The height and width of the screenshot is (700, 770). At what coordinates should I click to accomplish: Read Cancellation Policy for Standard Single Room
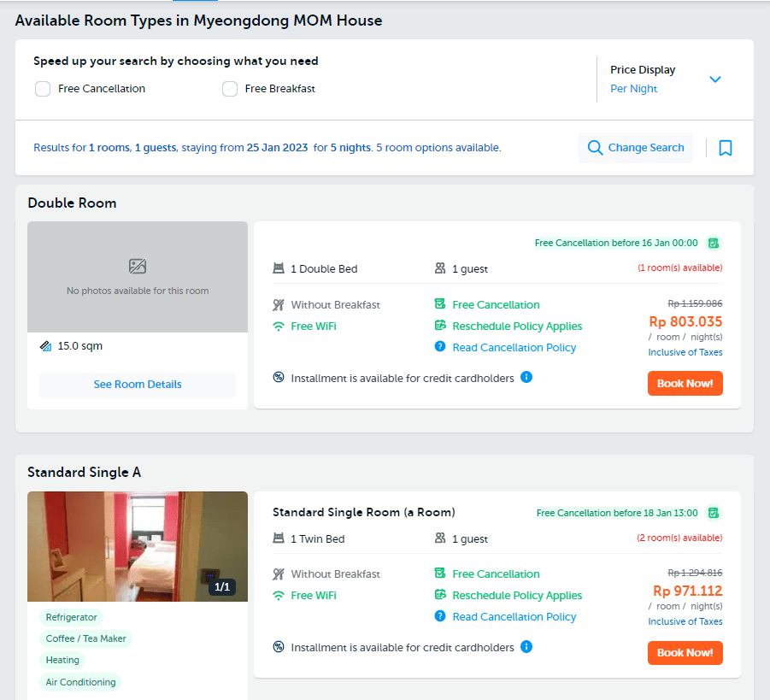click(514, 617)
